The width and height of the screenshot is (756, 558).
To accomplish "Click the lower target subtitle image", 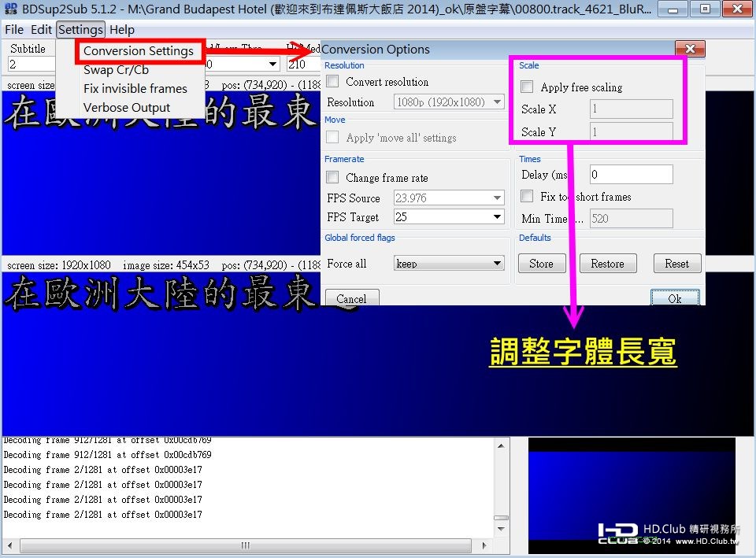I will coord(377,354).
